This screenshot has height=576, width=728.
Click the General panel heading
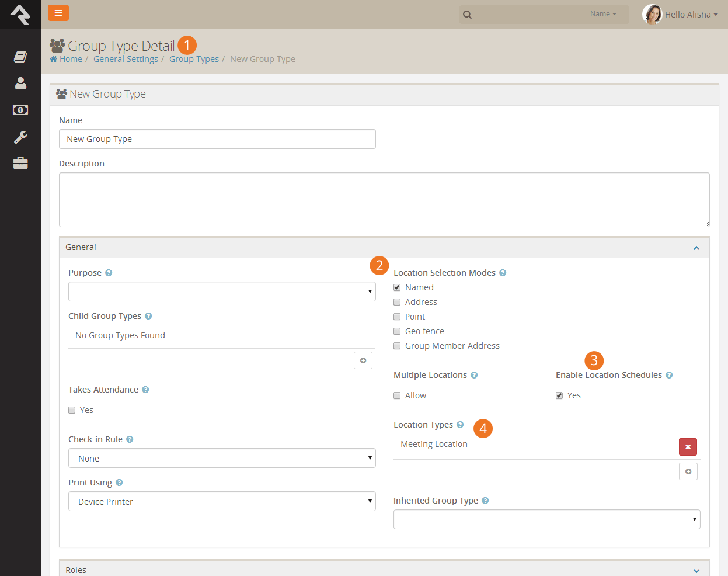coord(384,248)
